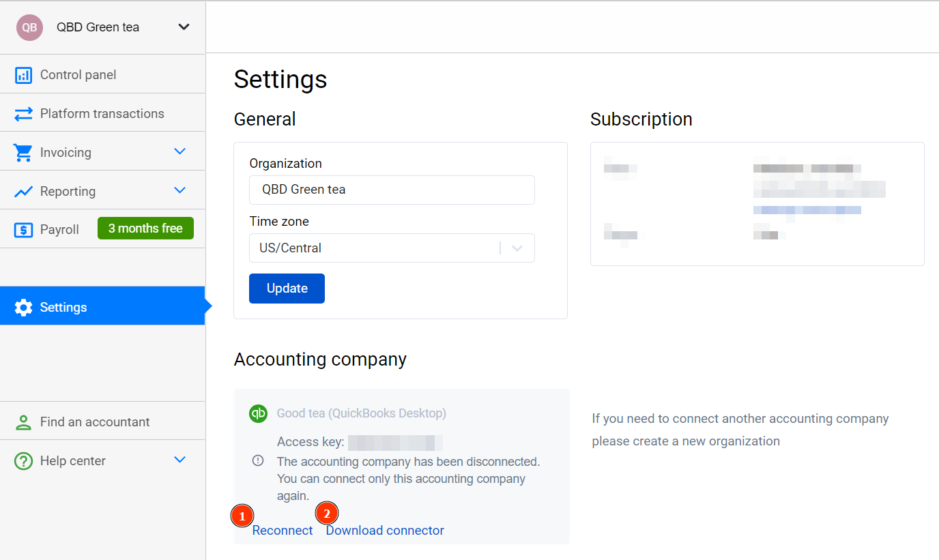Click Good tea (QuickBooks Desktop) company name

coord(361,413)
